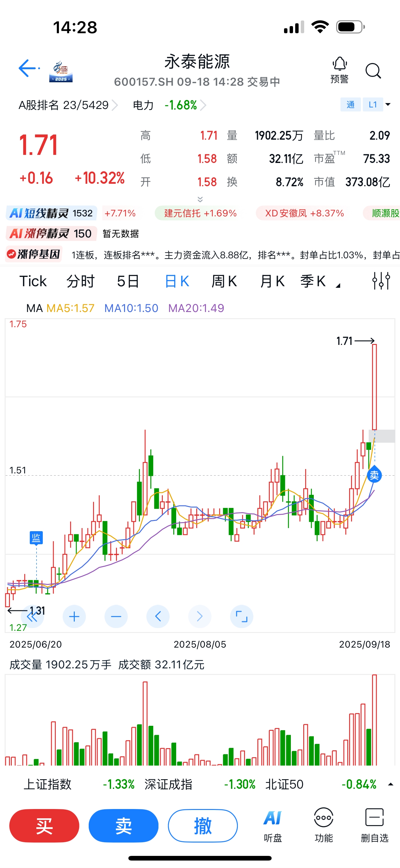The height and width of the screenshot is (868, 400).
Task: Expand more K-line periods after 季K
Action: [x=338, y=286]
